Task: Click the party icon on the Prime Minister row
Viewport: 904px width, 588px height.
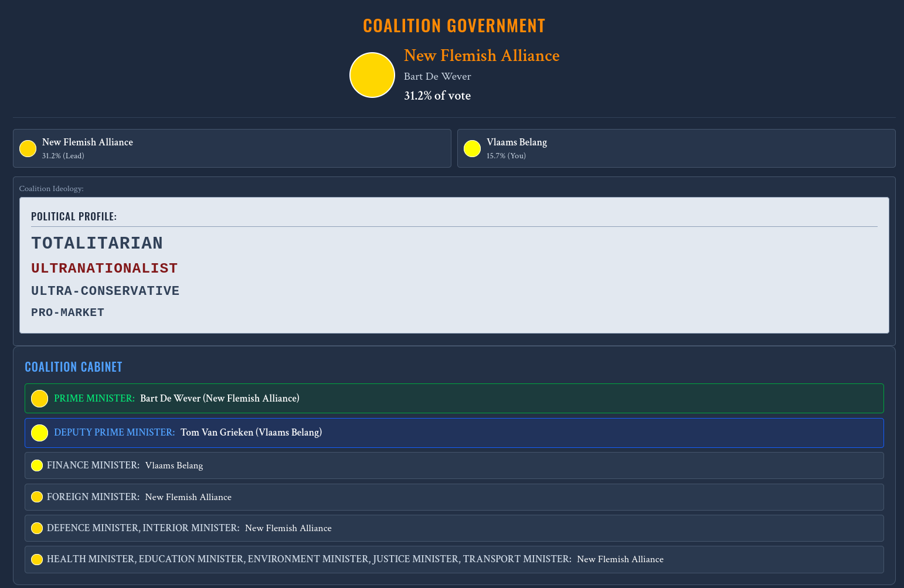Action: click(39, 398)
